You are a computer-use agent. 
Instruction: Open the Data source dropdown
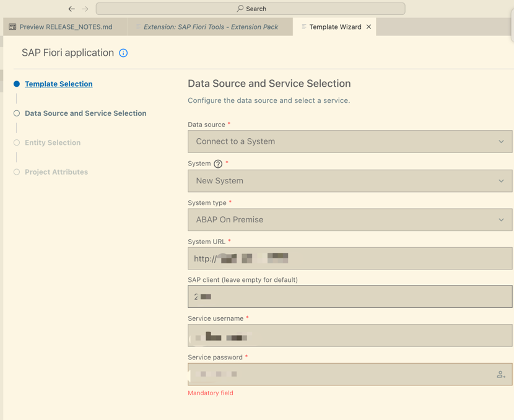pos(350,142)
